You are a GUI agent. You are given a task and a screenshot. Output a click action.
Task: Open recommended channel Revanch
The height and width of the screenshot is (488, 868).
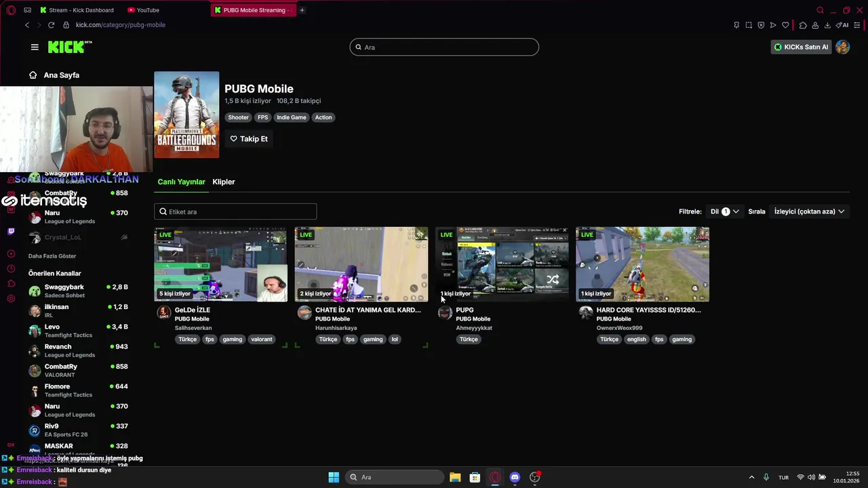point(78,350)
